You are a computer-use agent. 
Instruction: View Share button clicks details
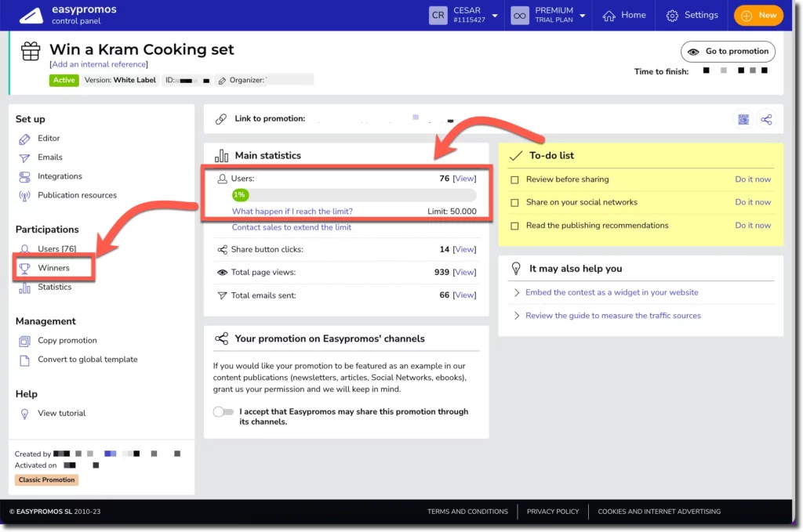[464, 249]
